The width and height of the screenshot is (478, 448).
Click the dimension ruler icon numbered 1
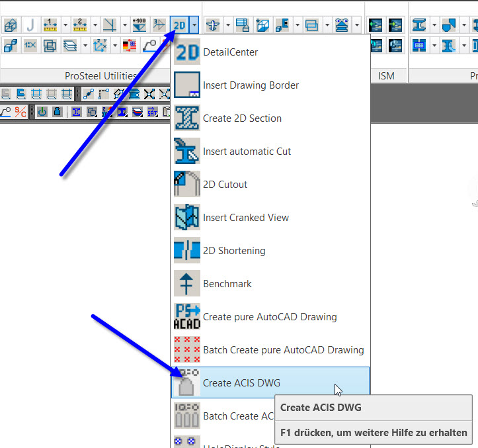pyautogui.click(x=50, y=24)
